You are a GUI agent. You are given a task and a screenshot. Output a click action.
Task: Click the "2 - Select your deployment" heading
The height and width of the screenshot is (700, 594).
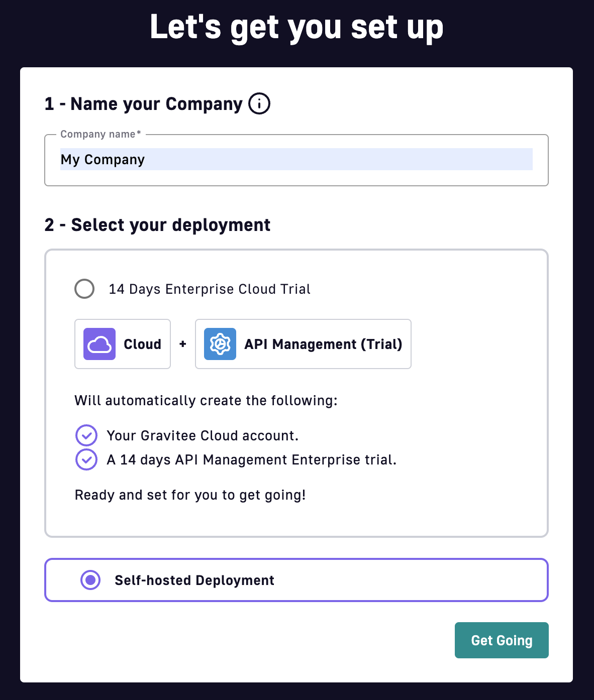coord(157,225)
